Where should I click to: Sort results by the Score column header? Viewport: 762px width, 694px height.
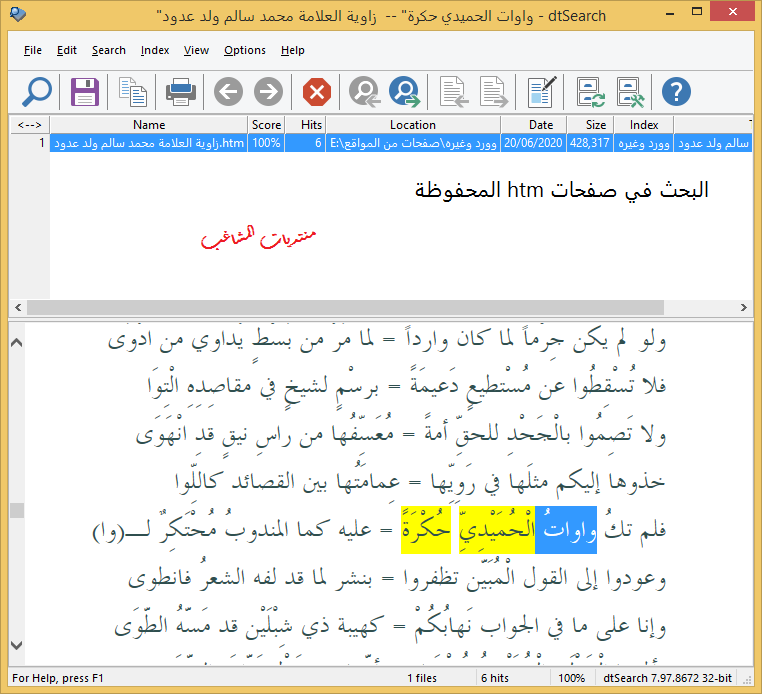(266, 125)
